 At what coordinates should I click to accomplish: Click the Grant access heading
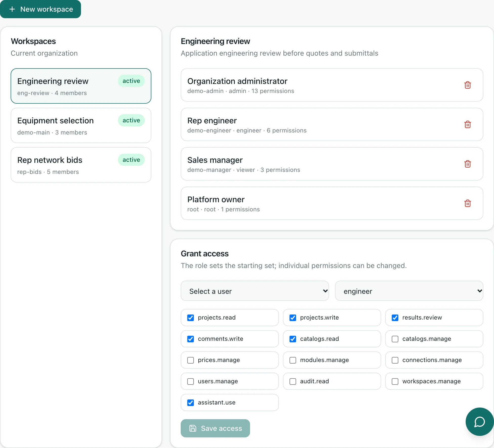coord(205,254)
